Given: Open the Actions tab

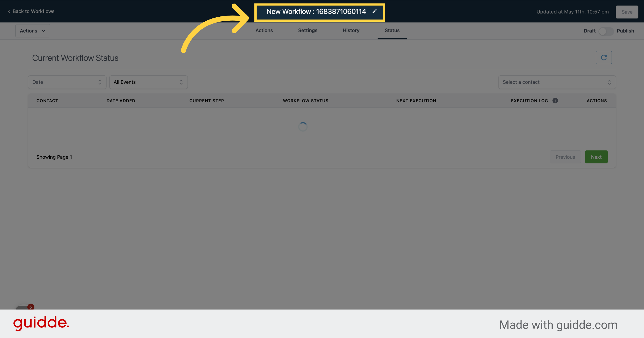Looking at the screenshot, I should (x=264, y=30).
